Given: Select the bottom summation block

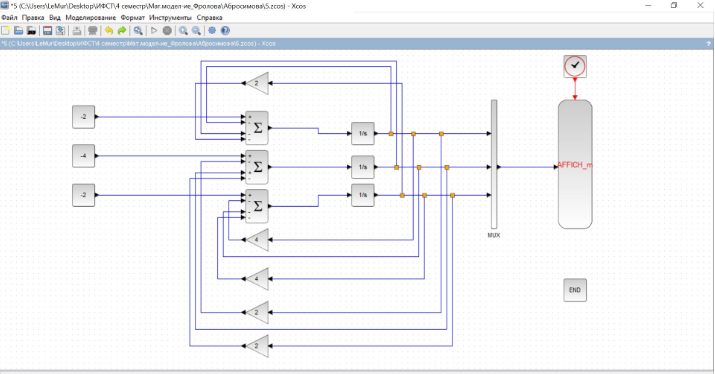Looking at the screenshot, I should pos(257,206).
